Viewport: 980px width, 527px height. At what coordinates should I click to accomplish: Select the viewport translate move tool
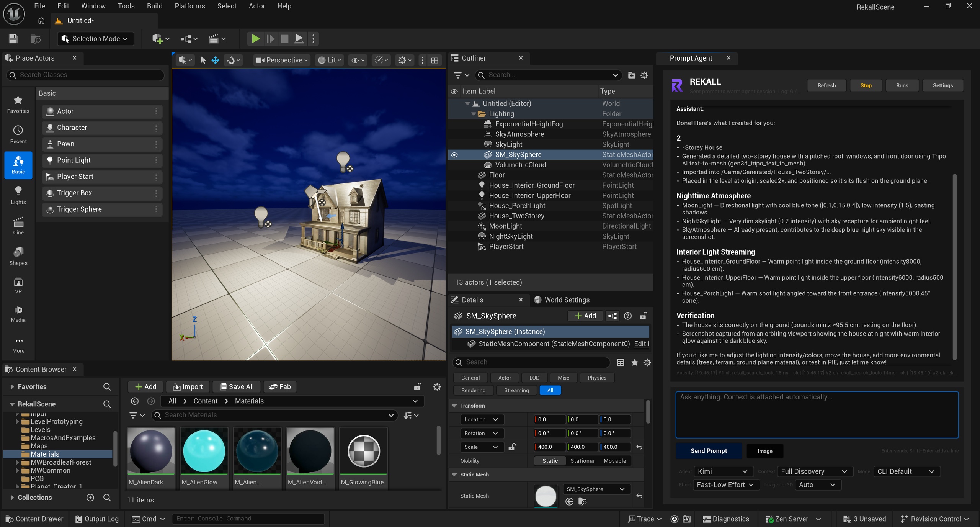[215, 60]
